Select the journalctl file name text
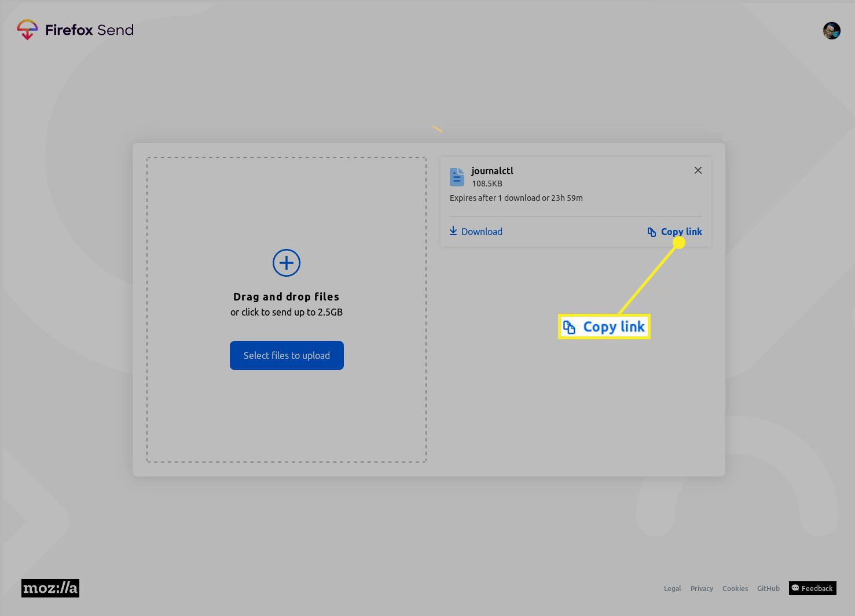This screenshot has width=855, height=616. point(493,171)
